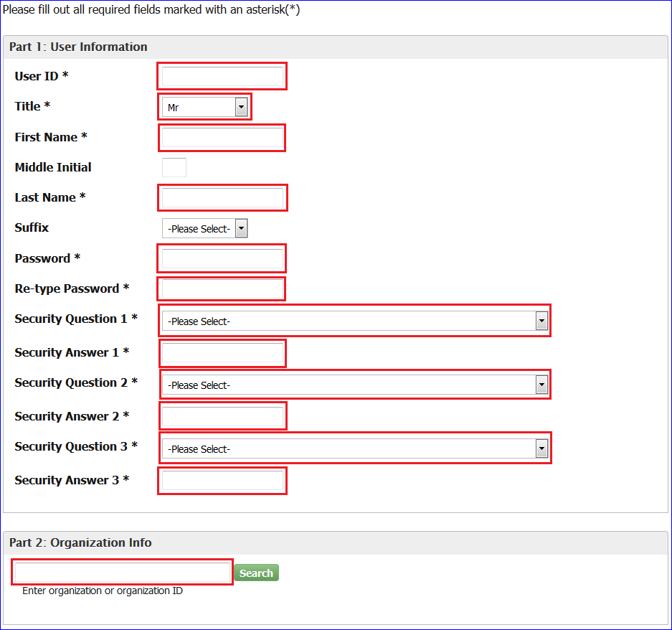Image resolution: width=672 pixels, height=630 pixels.
Task: Click the organization search input box
Action: pos(123,572)
